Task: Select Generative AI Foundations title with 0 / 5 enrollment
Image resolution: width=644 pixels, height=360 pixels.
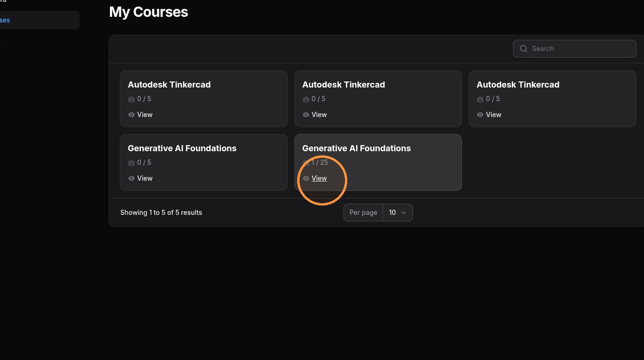Action: pos(182,148)
